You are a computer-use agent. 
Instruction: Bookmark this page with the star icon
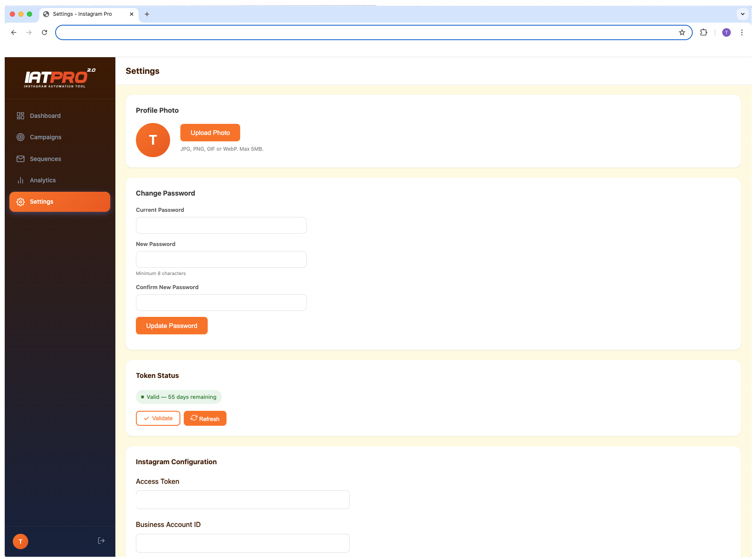(x=682, y=32)
